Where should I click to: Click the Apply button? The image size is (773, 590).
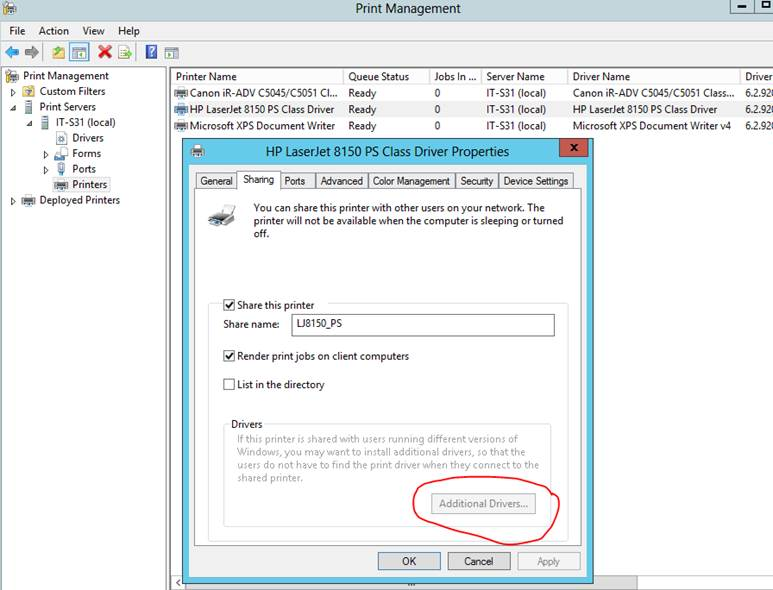[x=549, y=561]
